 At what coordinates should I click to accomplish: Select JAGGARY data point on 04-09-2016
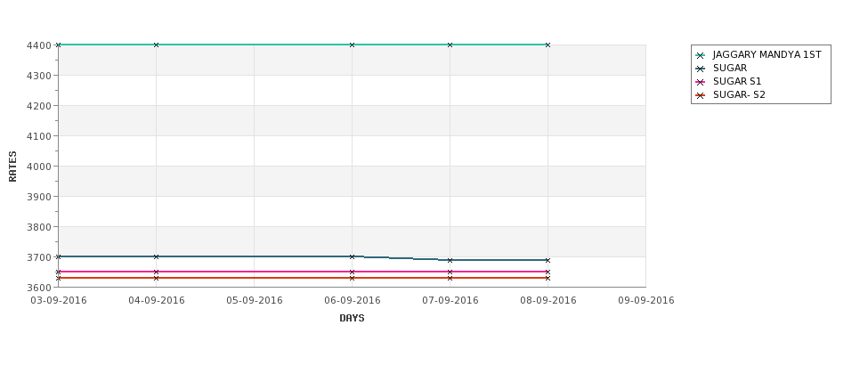tap(156, 45)
